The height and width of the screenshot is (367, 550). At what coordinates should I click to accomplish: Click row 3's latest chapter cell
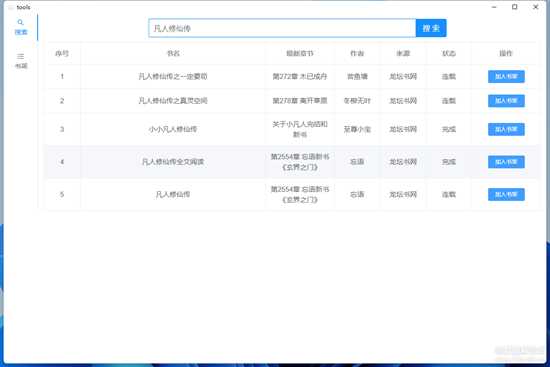[300, 129]
